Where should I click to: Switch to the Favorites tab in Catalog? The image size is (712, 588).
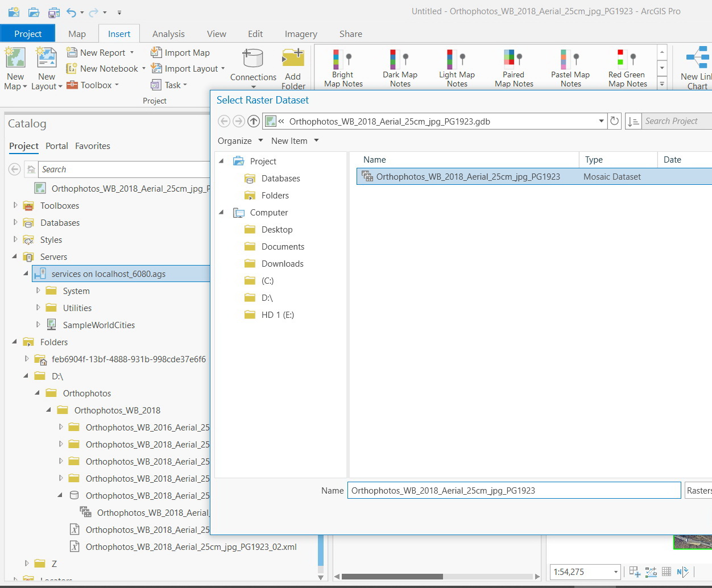click(93, 146)
